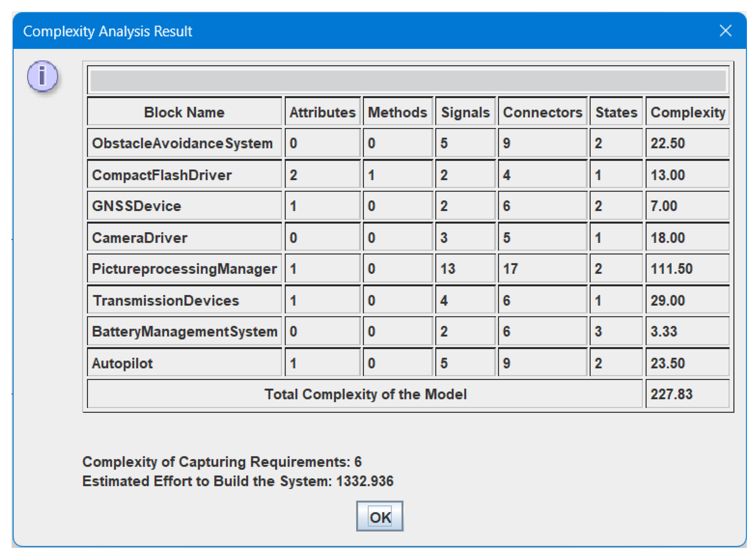Click the blue information icon
This screenshot has height=559, width=756.
point(43,76)
